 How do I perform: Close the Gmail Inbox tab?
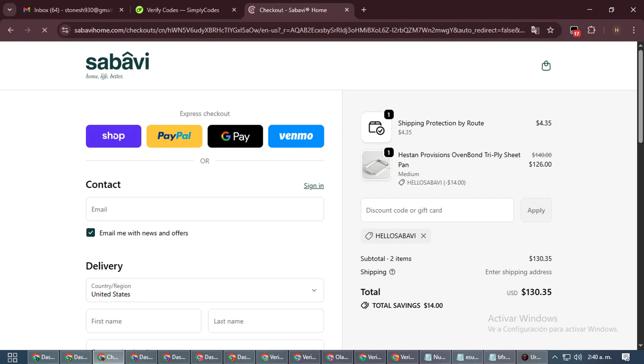pos(122,10)
